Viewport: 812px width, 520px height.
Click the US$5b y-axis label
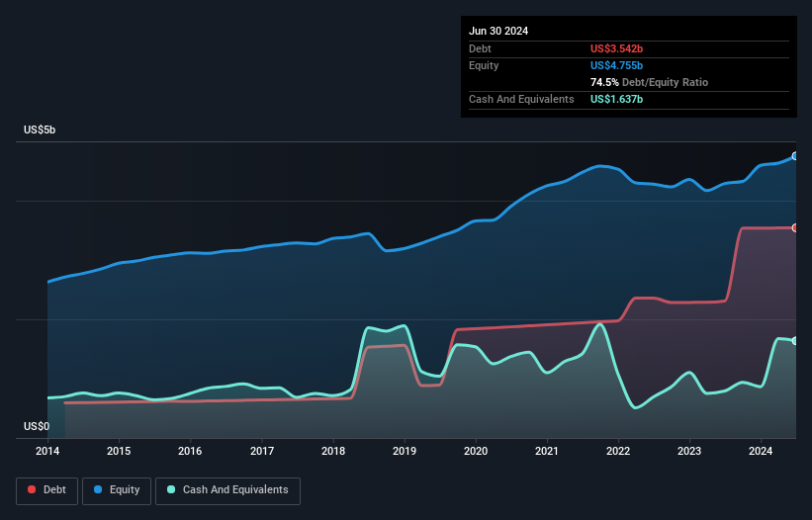[40, 130]
